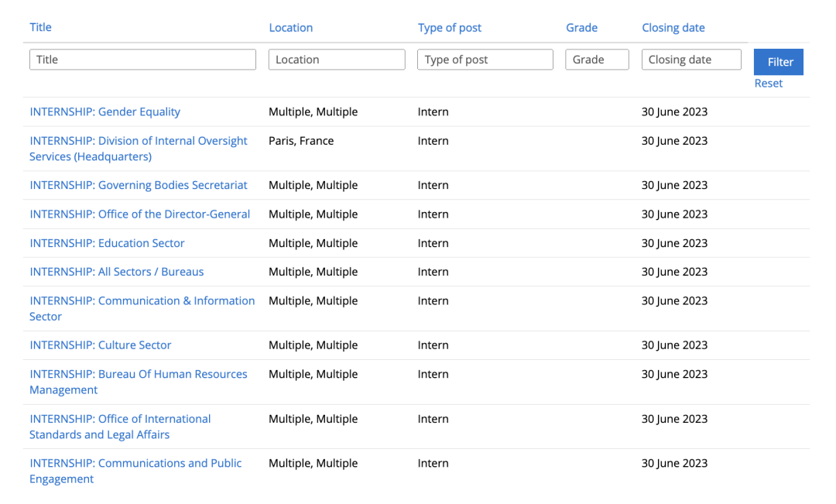Open Bureau Of Human Resources Management internship
Viewport: 836px width, 504px height.
tap(138, 382)
